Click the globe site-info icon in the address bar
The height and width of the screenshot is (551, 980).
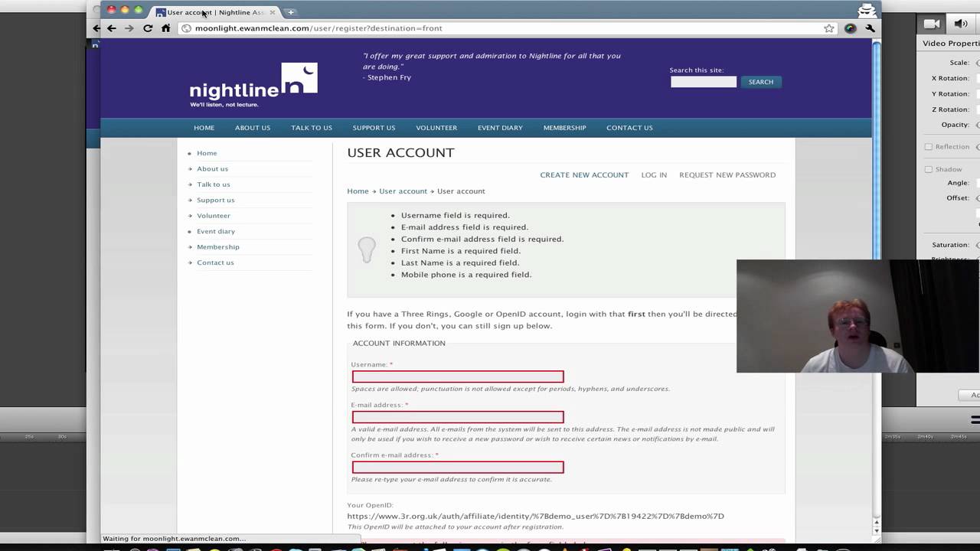point(186,28)
